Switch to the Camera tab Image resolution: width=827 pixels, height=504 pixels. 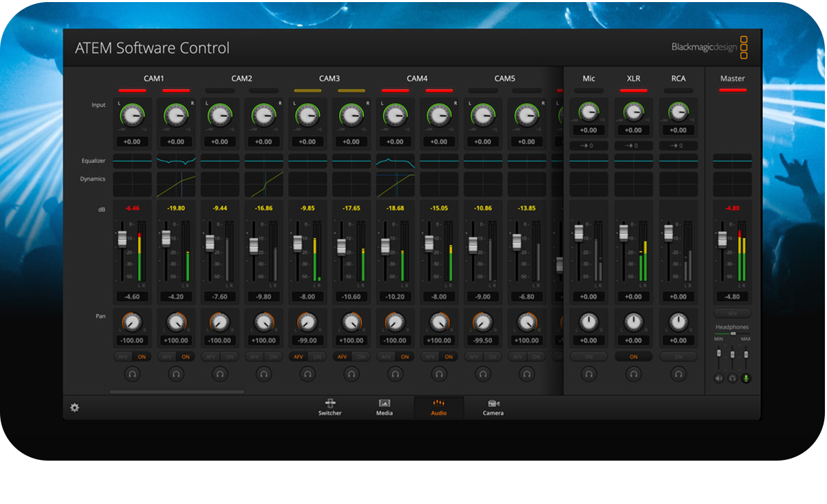pyautogui.click(x=493, y=408)
